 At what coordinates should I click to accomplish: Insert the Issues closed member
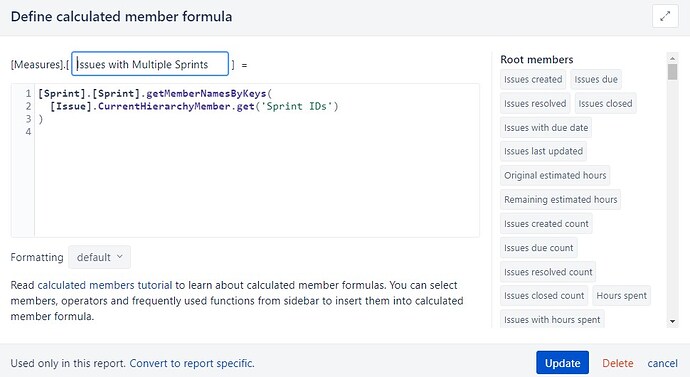(x=605, y=103)
